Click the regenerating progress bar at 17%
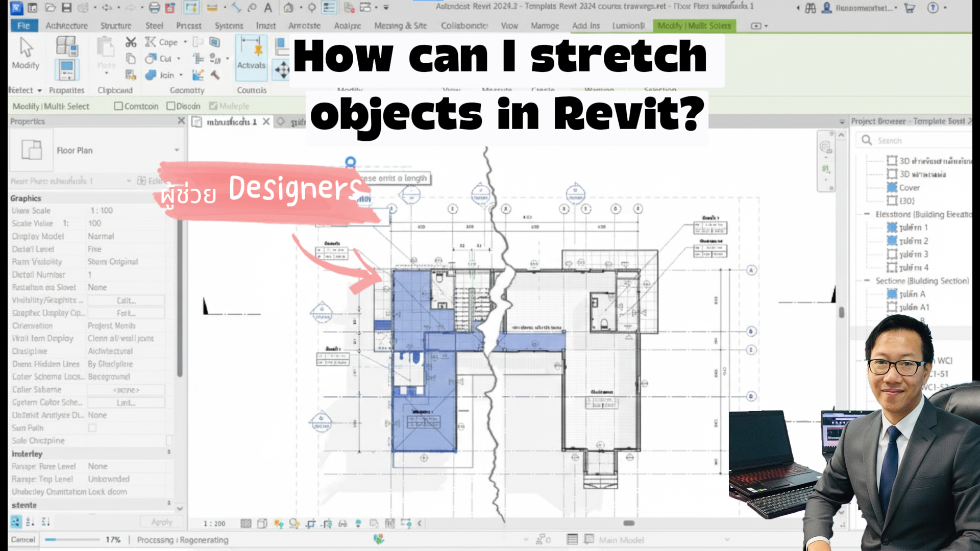This screenshot has width=980, height=551. click(x=72, y=540)
